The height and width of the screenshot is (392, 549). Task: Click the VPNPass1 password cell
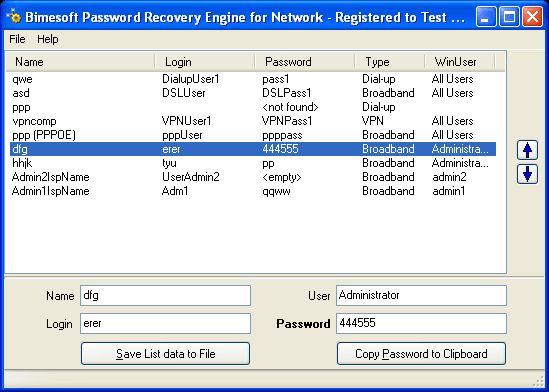(287, 121)
